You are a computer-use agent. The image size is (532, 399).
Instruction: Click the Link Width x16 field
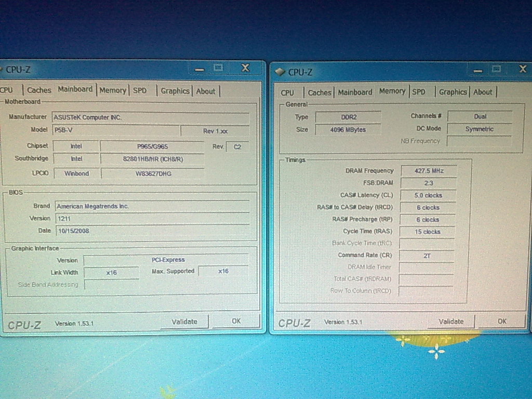pyautogui.click(x=112, y=272)
